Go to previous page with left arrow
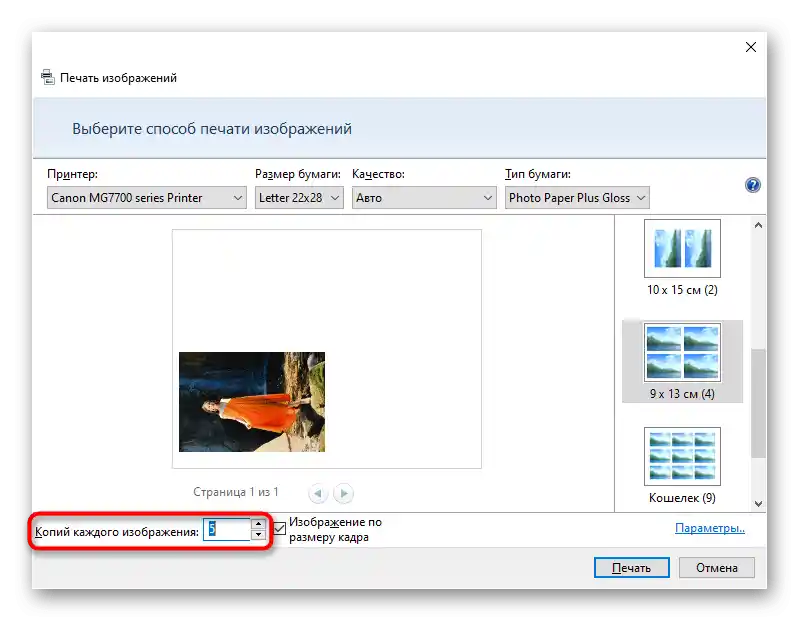This screenshot has height=621, width=799. point(318,493)
